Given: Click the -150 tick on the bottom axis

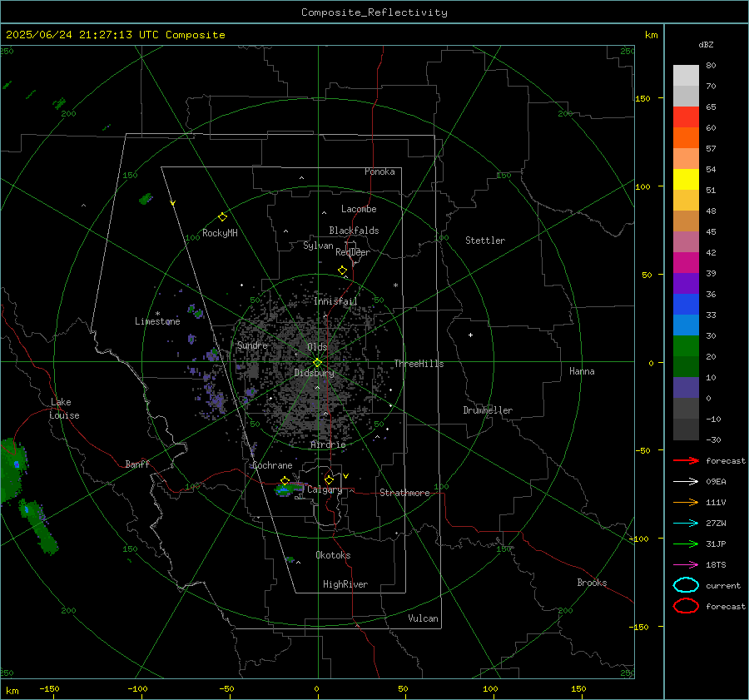Looking at the screenshot, I should pos(49,688).
